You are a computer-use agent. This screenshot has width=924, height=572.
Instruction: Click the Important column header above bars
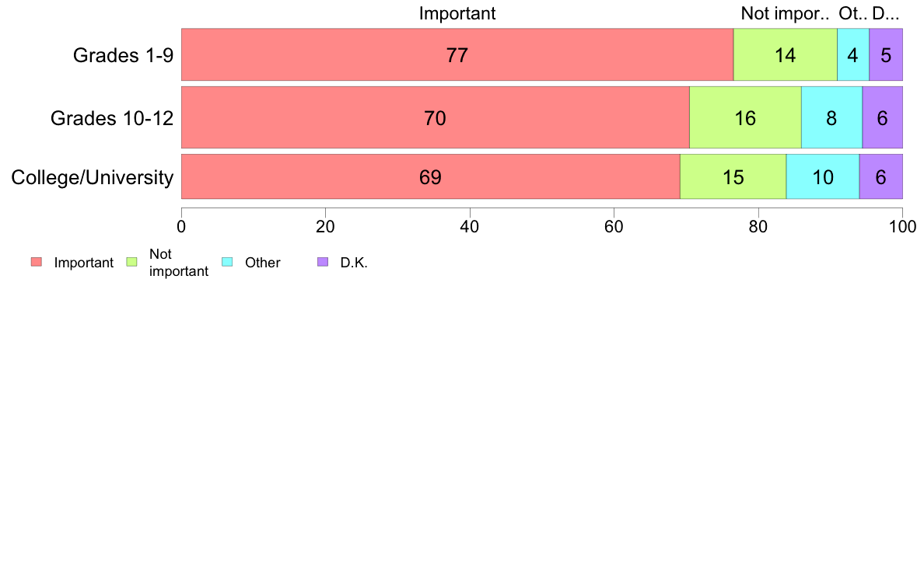tap(457, 13)
